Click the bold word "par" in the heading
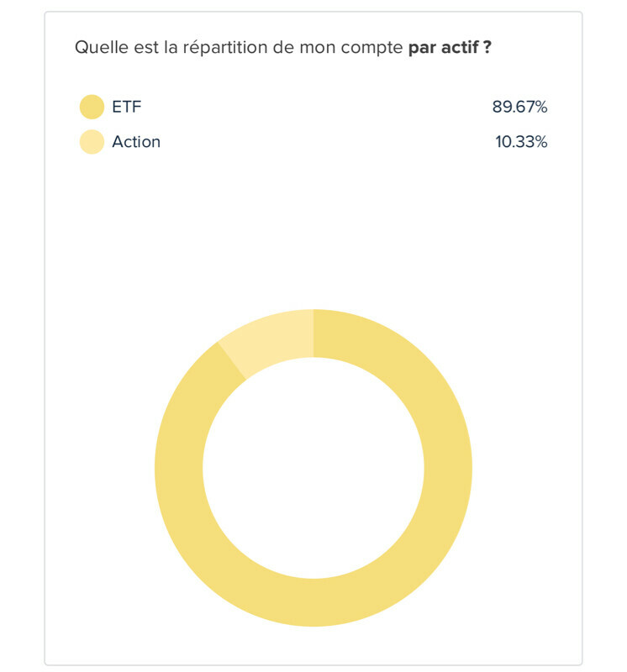 (423, 47)
